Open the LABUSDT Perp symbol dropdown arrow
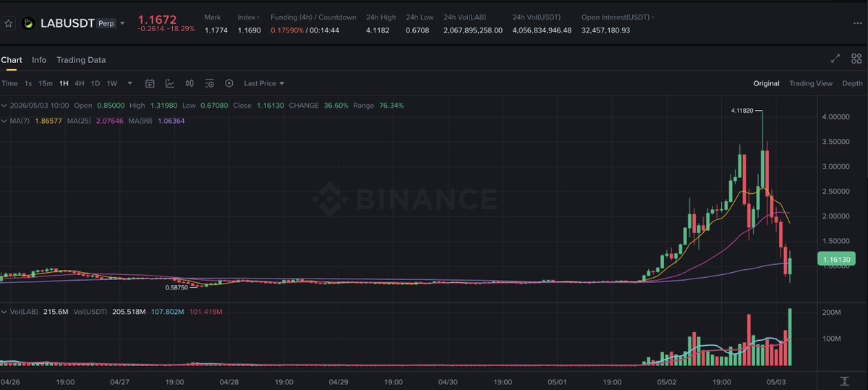 [x=122, y=23]
